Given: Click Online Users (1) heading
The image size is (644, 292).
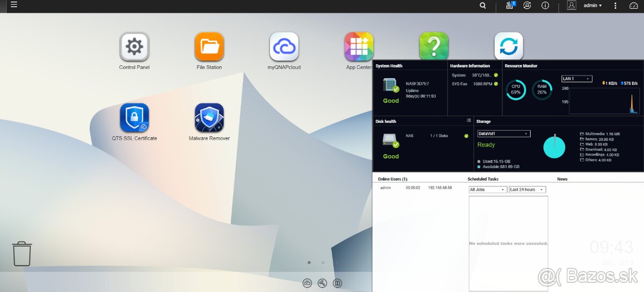Looking at the screenshot, I should (392, 179).
